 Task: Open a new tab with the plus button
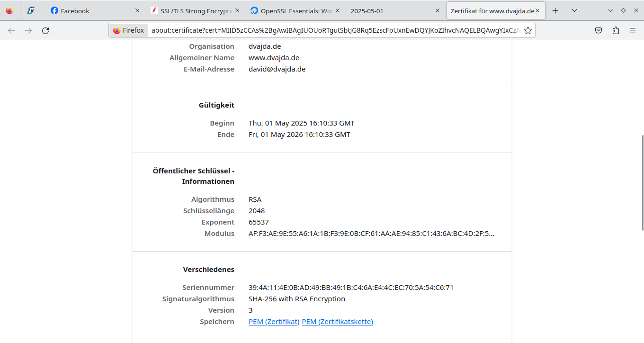point(555,10)
